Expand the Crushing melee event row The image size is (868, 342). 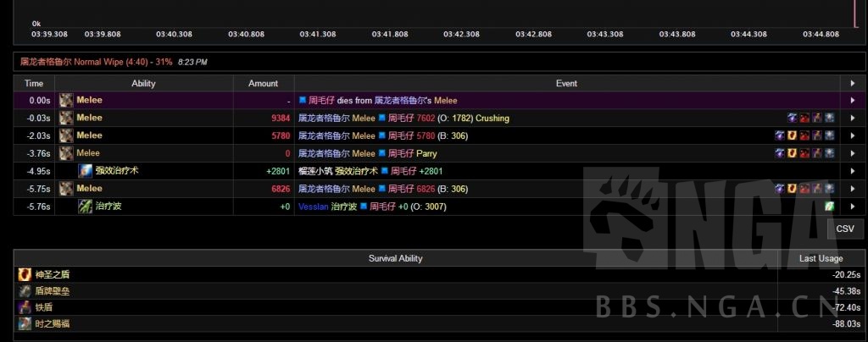852,119
